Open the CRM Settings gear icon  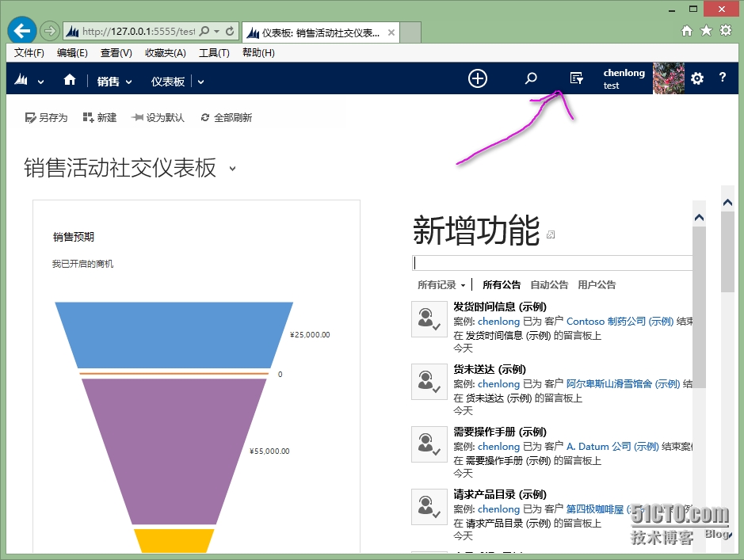(x=696, y=78)
